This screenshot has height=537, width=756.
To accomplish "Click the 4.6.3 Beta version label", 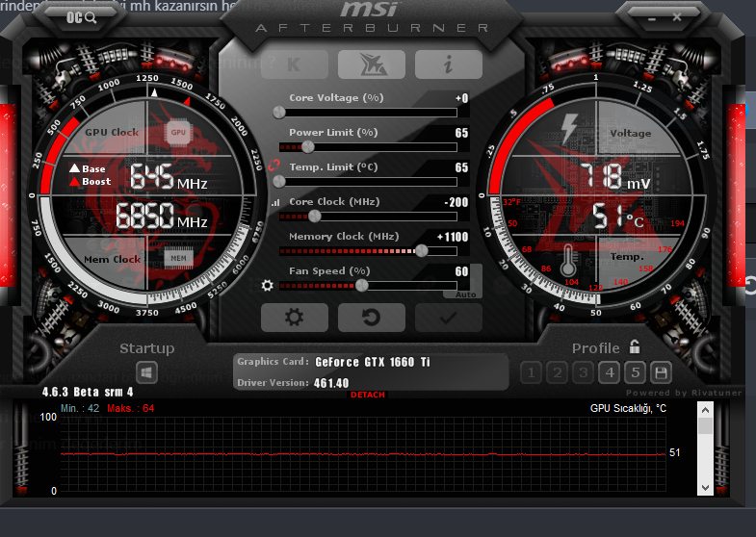I will 88,392.
